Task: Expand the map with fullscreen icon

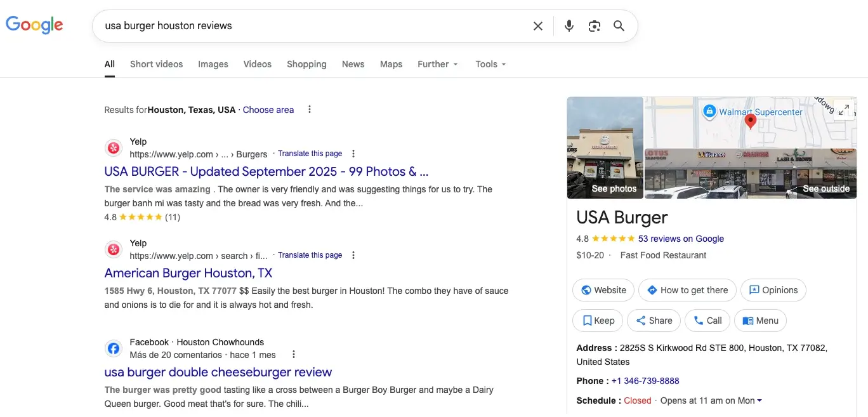Action: pos(843,110)
